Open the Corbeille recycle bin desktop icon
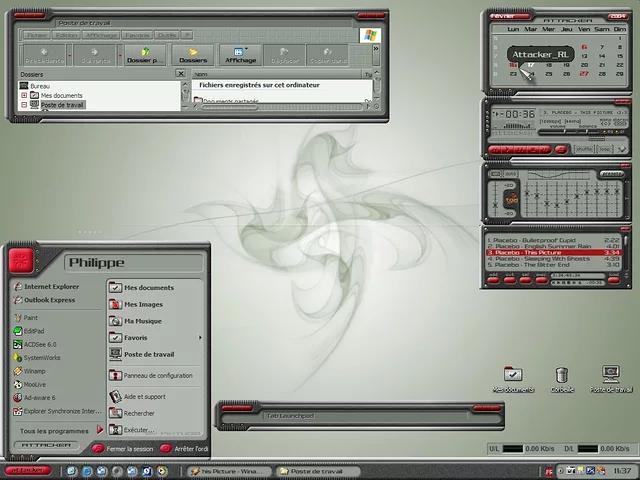This screenshot has width=640, height=480. tap(562, 379)
